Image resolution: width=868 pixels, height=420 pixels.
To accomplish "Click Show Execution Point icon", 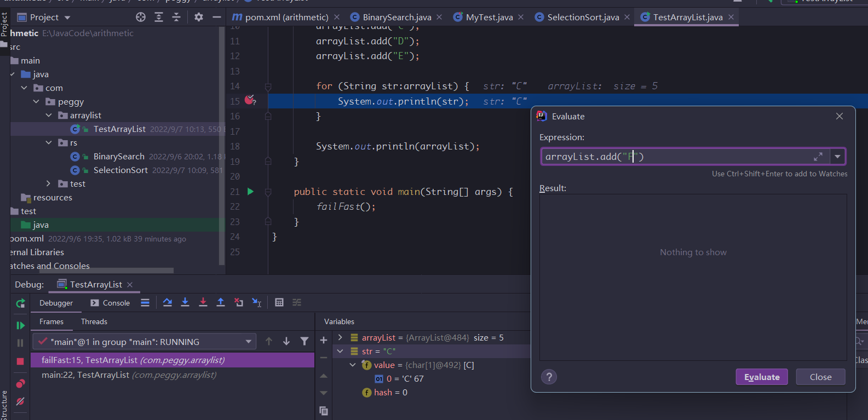I will [145, 302].
